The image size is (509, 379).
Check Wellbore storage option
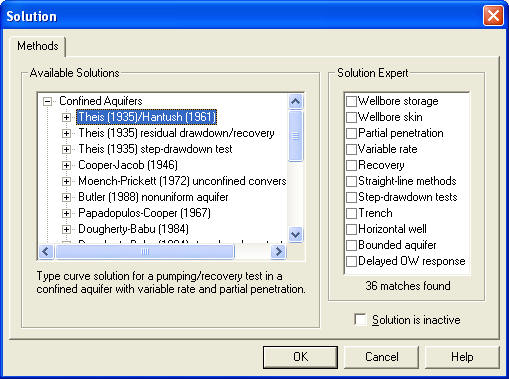[351, 101]
